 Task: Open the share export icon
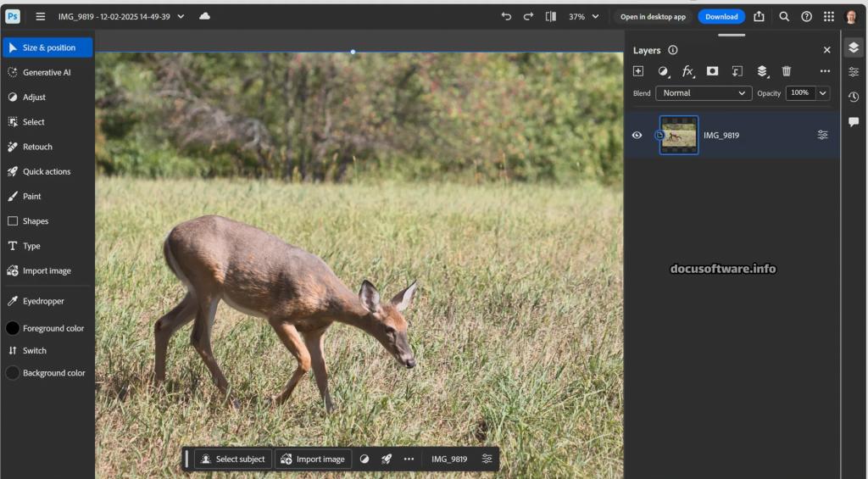pyautogui.click(x=759, y=17)
